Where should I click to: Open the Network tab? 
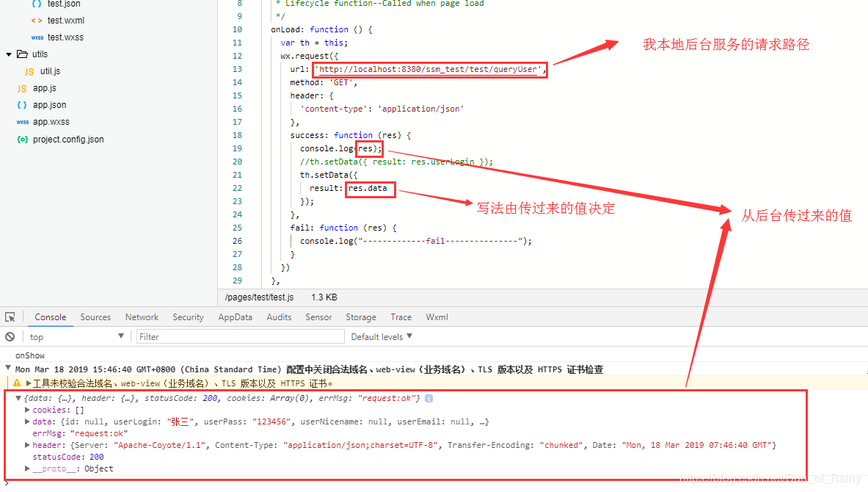pos(142,317)
